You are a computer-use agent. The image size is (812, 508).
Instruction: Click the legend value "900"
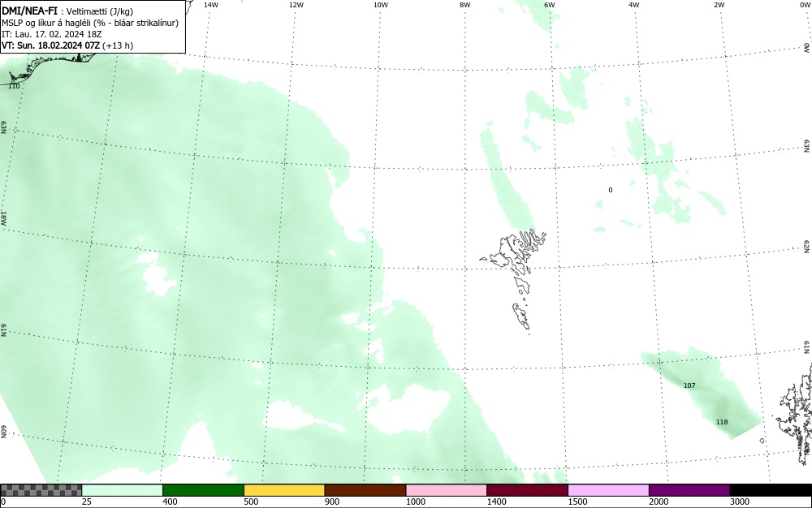pyautogui.click(x=332, y=502)
